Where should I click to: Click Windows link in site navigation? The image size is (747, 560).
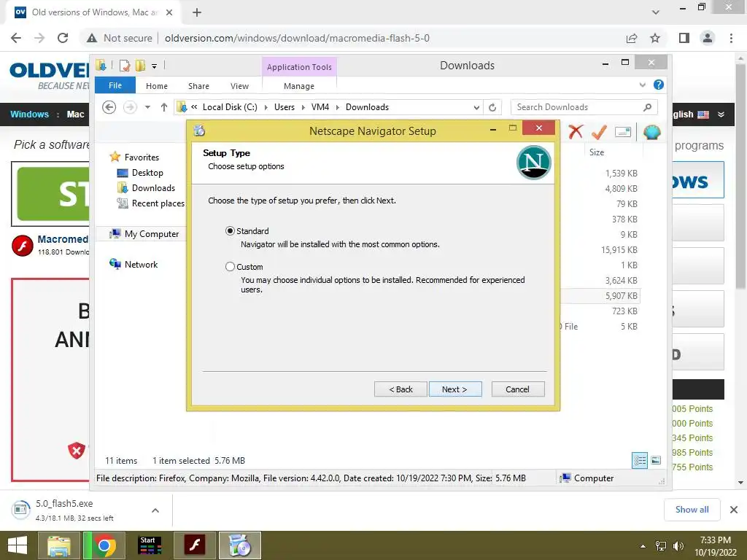click(x=29, y=114)
